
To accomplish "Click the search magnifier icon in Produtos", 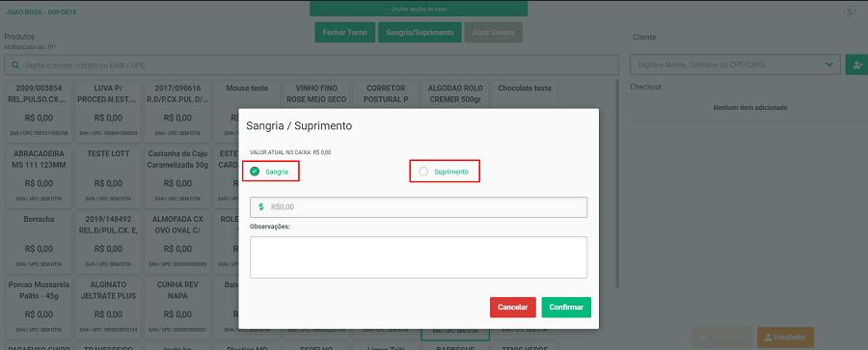I will click(15, 66).
